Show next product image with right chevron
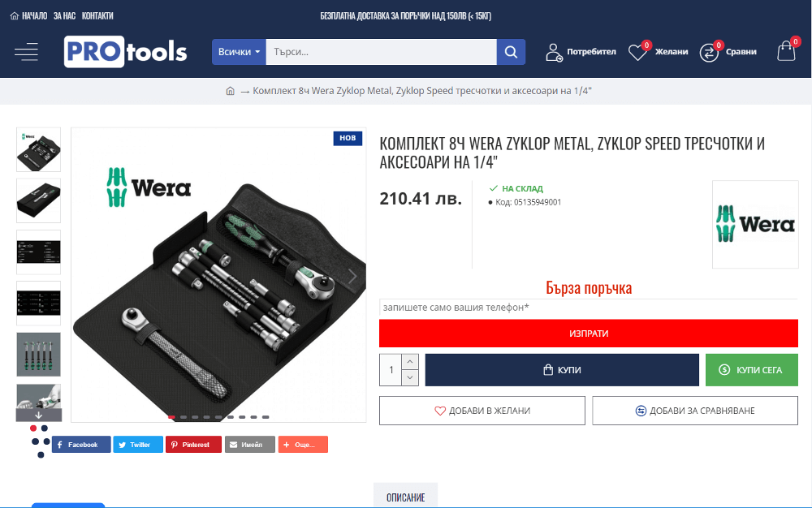812x508 pixels. pyautogui.click(x=352, y=276)
